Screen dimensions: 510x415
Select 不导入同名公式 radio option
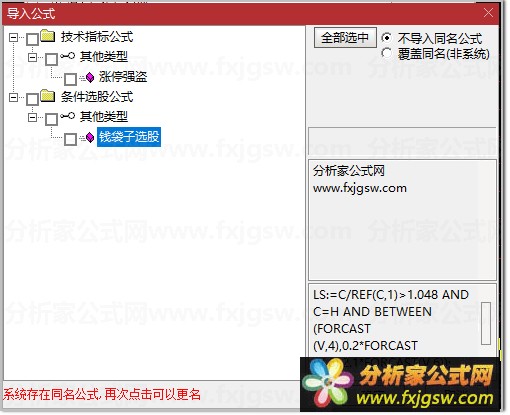[387, 38]
